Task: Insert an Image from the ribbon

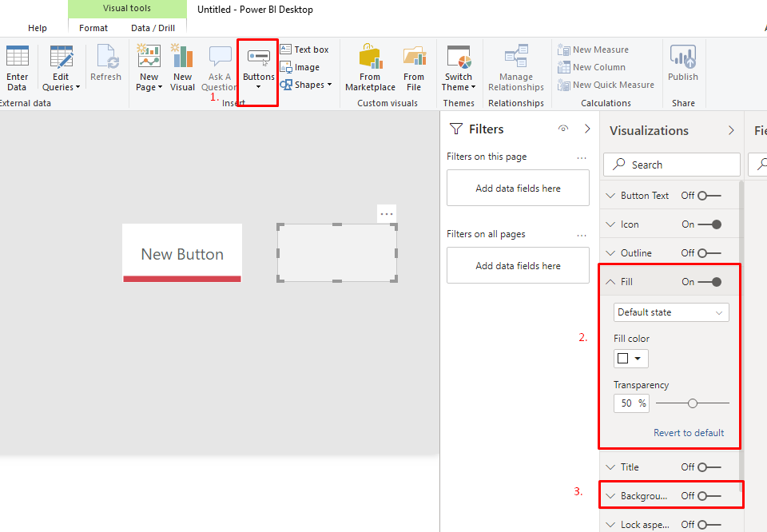Action: [300, 67]
